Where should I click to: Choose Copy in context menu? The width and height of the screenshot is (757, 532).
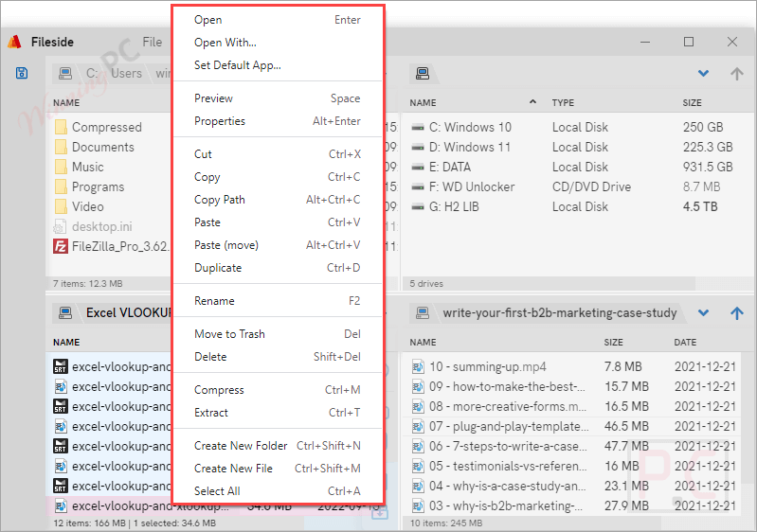tap(278, 177)
